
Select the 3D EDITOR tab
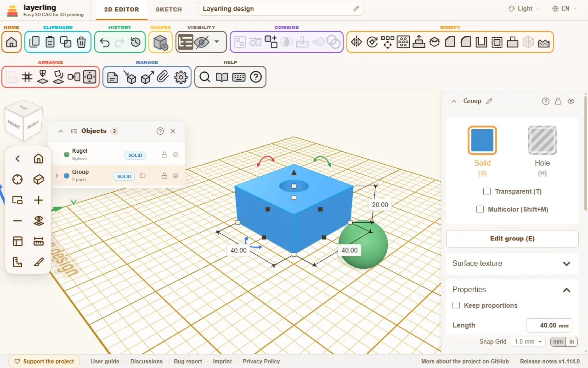coord(122,9)
